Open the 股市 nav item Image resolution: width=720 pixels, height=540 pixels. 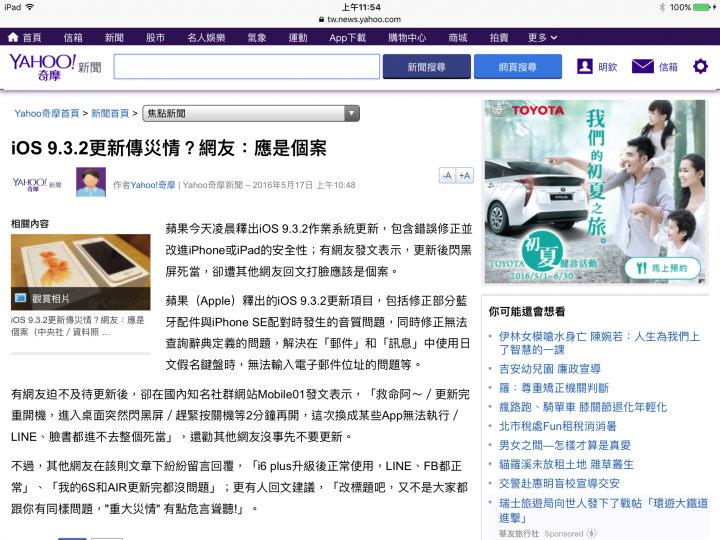point(155,38)
